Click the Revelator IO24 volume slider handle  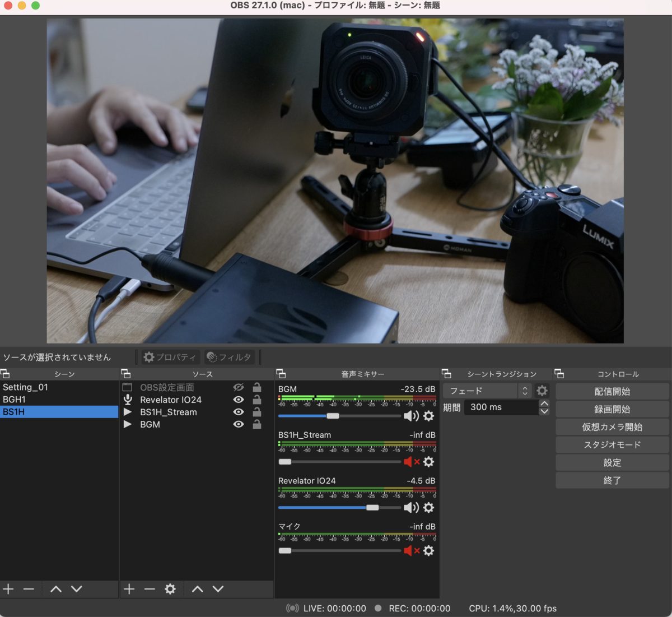point(372,508)
